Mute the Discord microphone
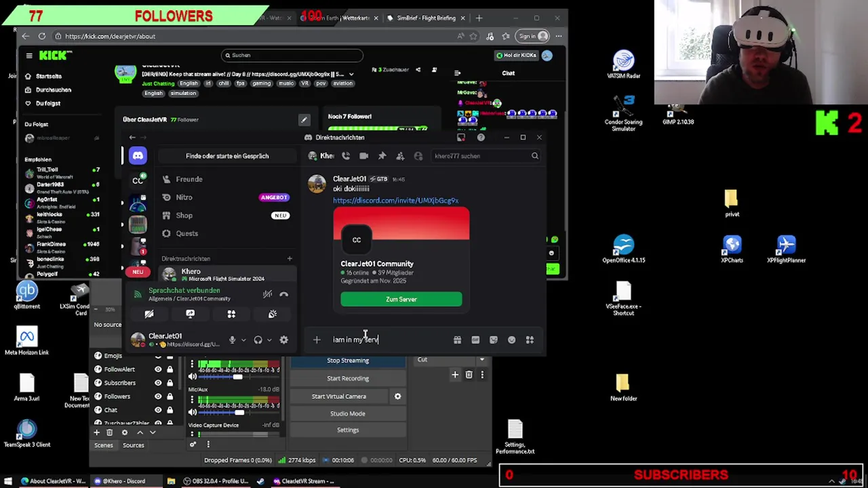Image resolution: width=868 pixels, height=488 pixels. [x=232, y=340]
